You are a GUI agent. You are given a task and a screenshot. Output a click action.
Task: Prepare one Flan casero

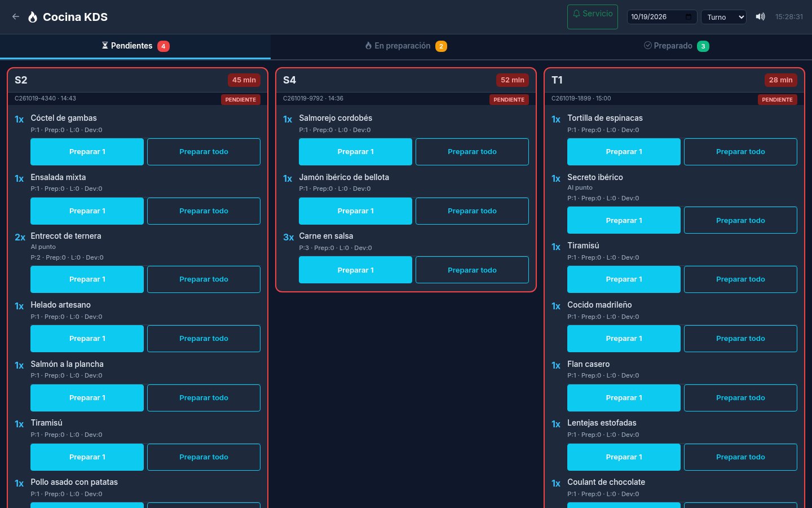point(624,398)
